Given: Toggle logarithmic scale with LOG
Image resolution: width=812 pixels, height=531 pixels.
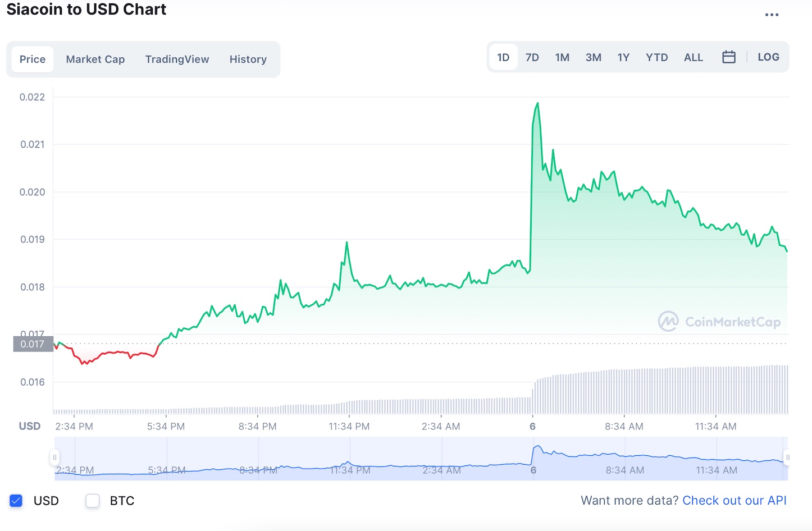Looking at the screenshot, I should pos(768,57).
